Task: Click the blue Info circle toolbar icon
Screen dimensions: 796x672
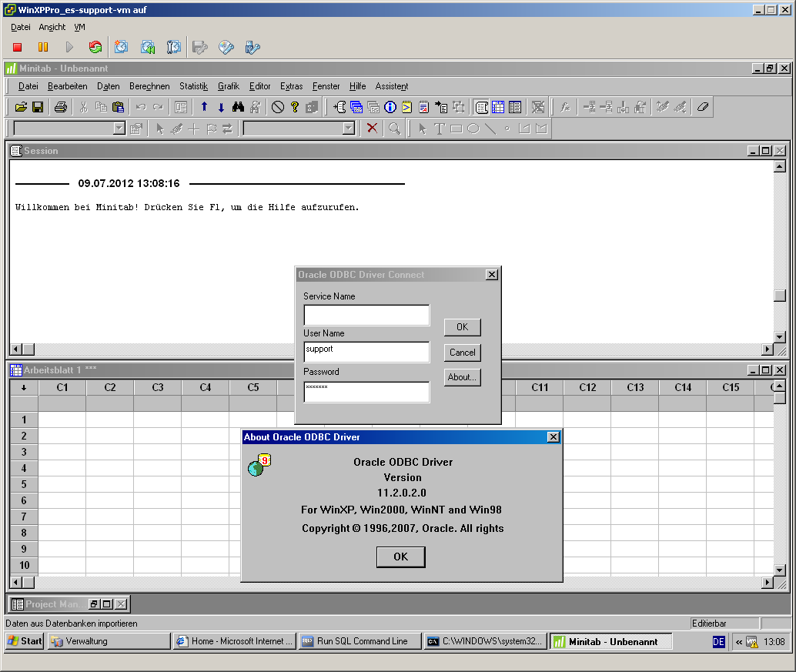Action: [390, 107]
